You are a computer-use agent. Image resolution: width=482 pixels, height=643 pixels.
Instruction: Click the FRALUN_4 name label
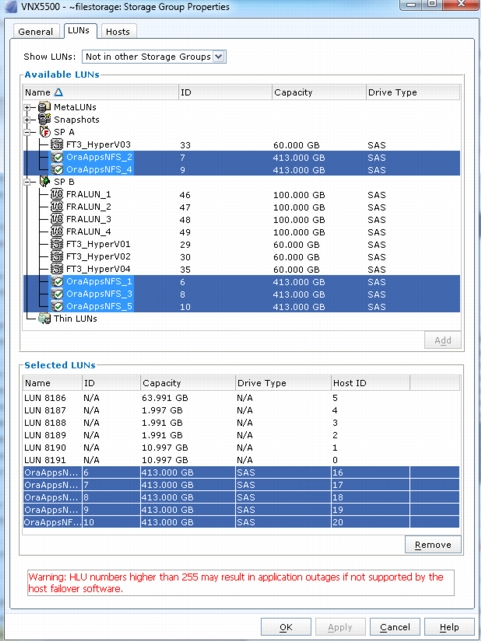tap(88, 232)
